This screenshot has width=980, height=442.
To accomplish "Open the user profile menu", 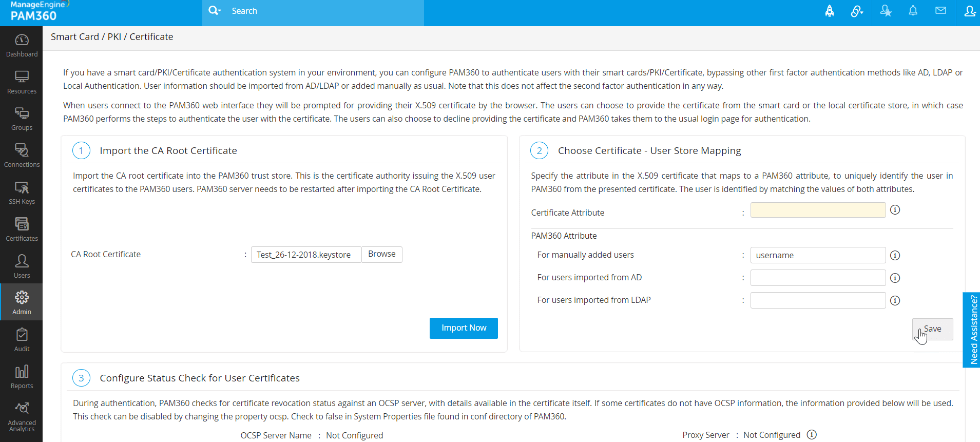I will 969,11.
